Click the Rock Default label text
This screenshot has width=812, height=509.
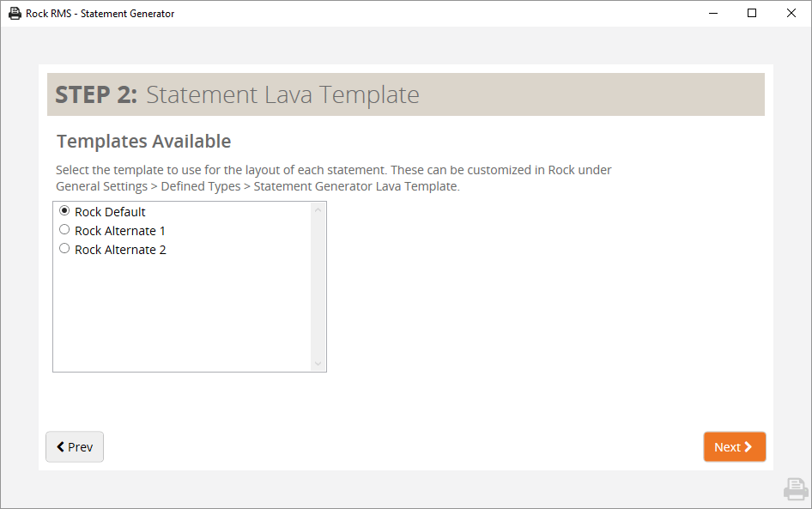click(110, 212)
